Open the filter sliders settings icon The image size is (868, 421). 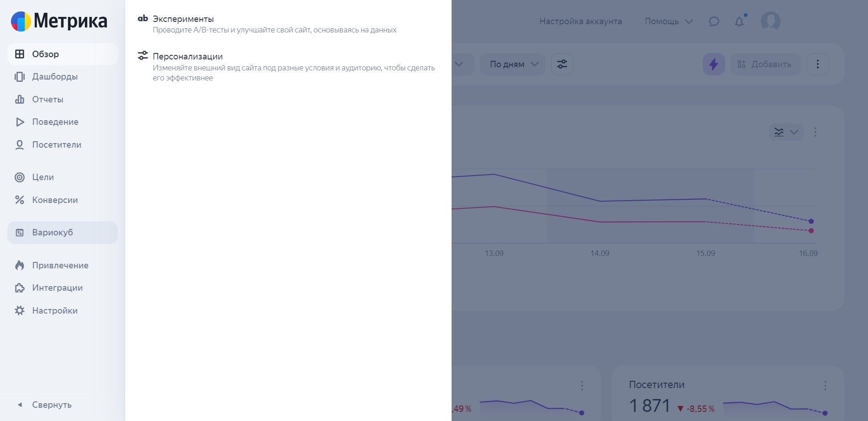click(562, 64)
